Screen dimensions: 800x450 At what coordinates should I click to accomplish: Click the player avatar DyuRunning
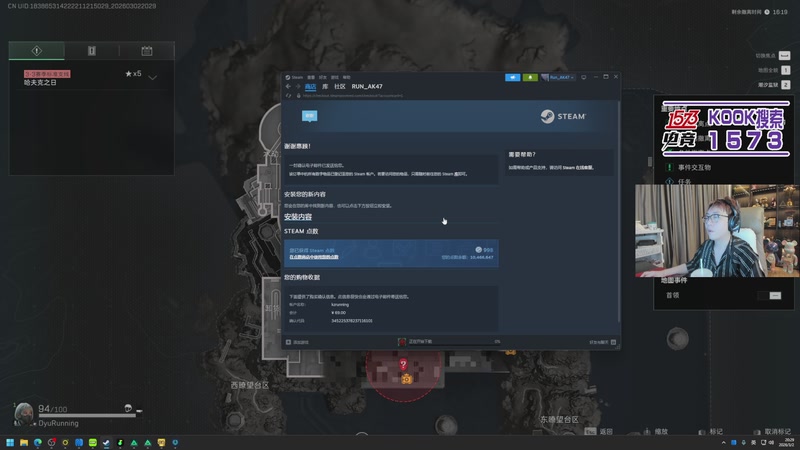click(x=23, y=414)
